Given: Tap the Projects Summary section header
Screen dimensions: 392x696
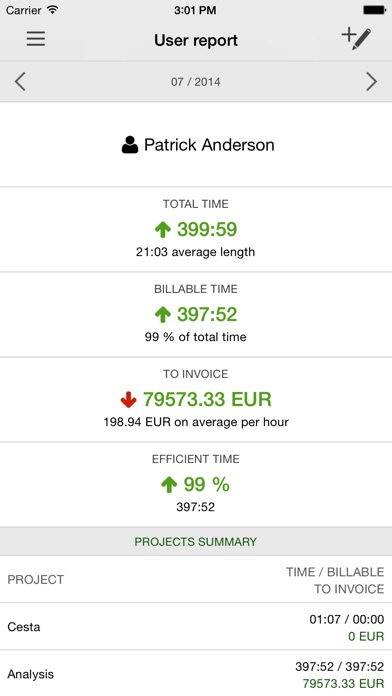Looking at the screenshot, I should coord(196,542).
